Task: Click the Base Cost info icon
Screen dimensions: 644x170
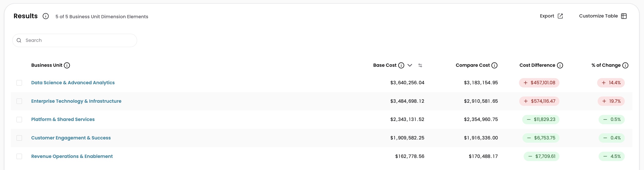Action: pyautogui.click(x=401, y=65)
